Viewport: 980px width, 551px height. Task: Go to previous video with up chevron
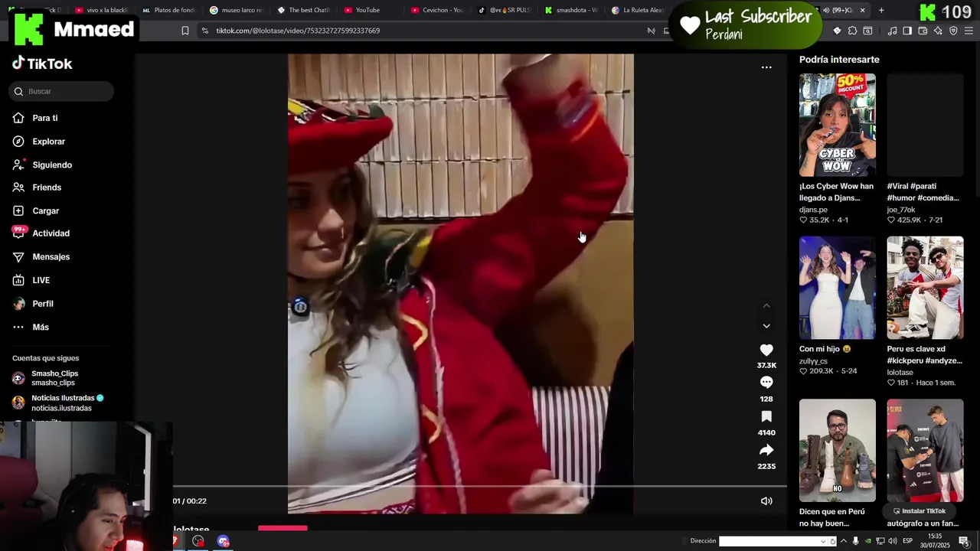click(x=766, y=306)
